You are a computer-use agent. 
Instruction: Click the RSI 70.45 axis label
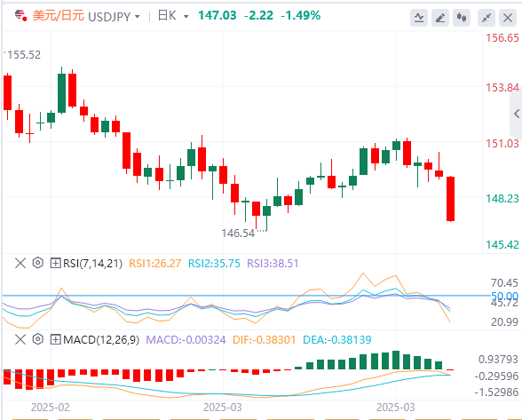pyautogui.click(x=504, y=283)
